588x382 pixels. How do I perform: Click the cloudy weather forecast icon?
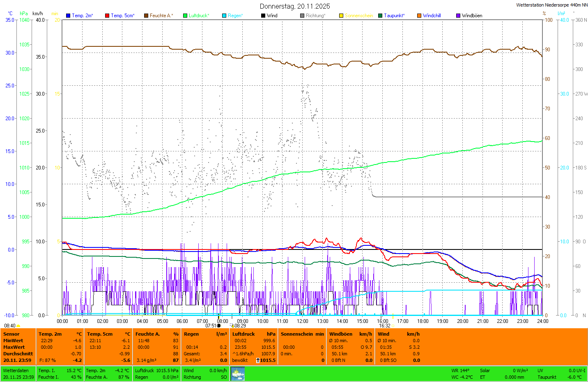click(238, 374)
